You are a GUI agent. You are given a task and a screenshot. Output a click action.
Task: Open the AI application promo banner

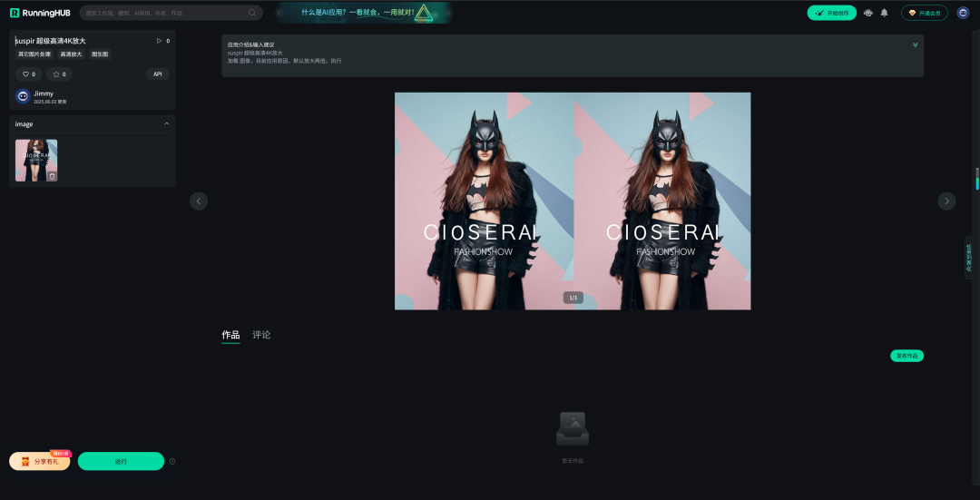[364, 13]
